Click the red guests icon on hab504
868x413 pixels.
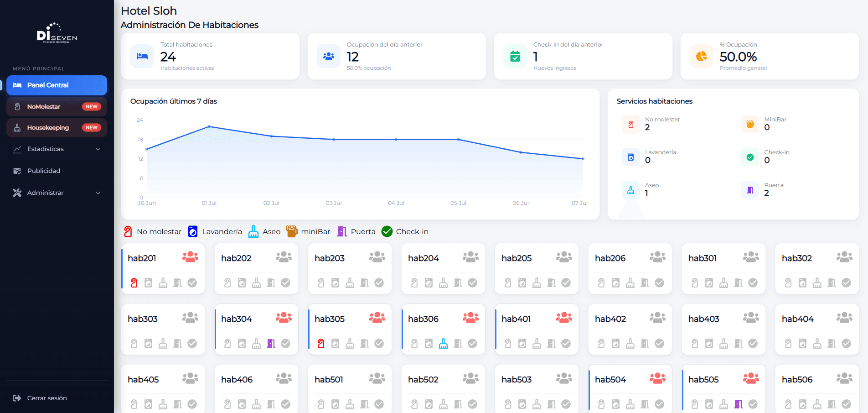pos(657,378)
